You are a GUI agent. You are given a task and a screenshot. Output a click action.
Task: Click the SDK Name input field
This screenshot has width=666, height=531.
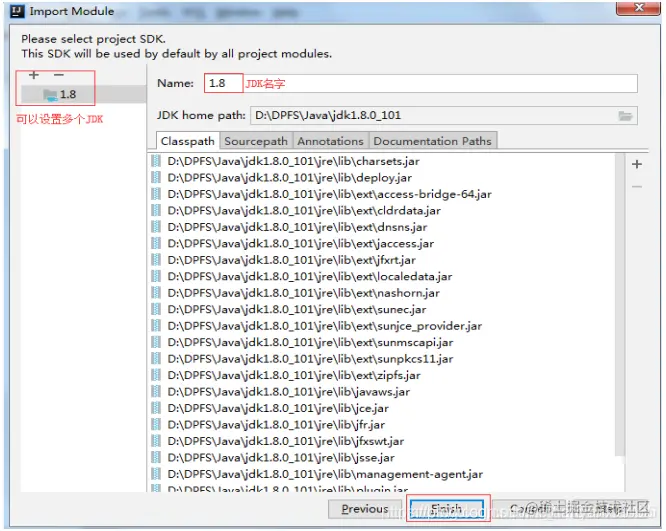(x=420, y=83)
